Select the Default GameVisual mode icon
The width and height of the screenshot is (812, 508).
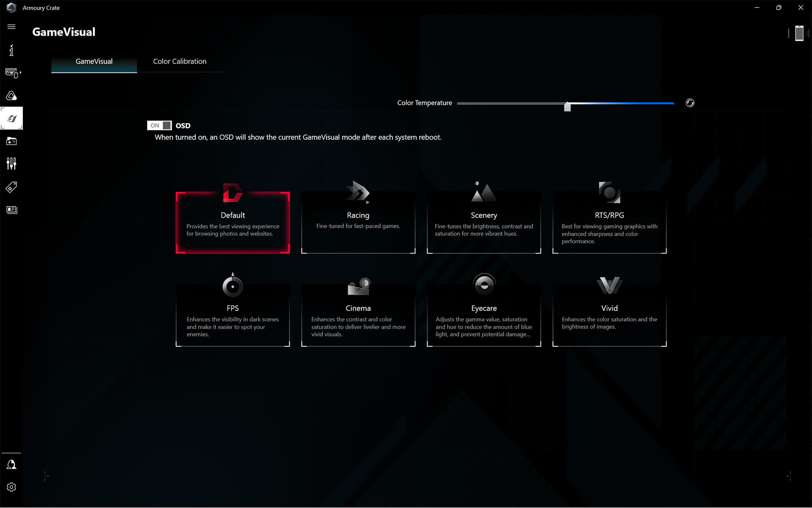[233, 193]
